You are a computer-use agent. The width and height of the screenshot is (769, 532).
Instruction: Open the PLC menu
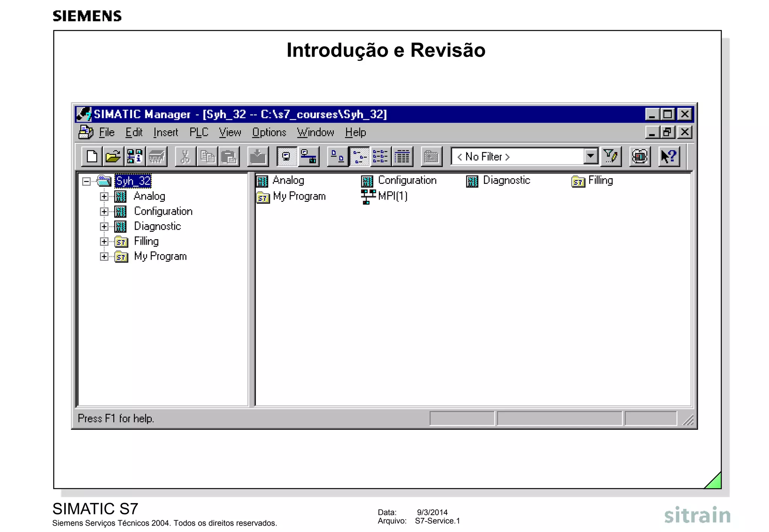click(198, 132)
